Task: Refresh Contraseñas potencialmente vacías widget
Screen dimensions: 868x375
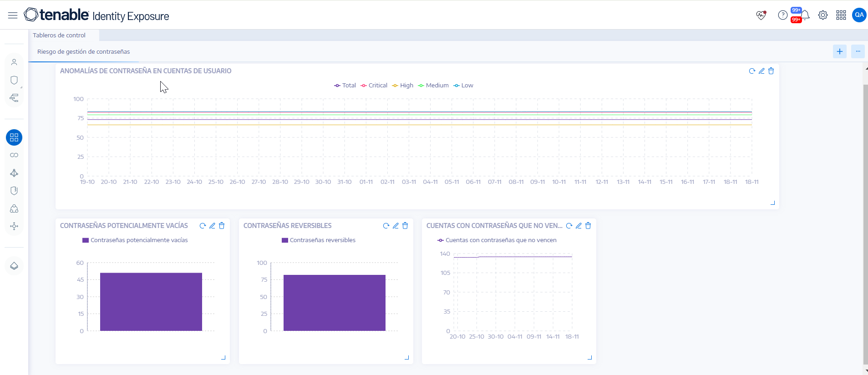Action: 203,226
